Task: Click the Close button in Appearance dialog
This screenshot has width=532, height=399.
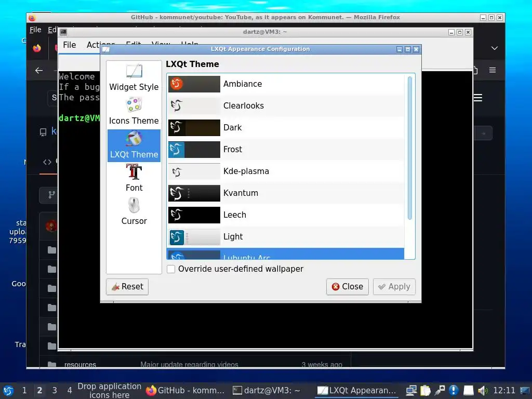Action: point(348,287)
